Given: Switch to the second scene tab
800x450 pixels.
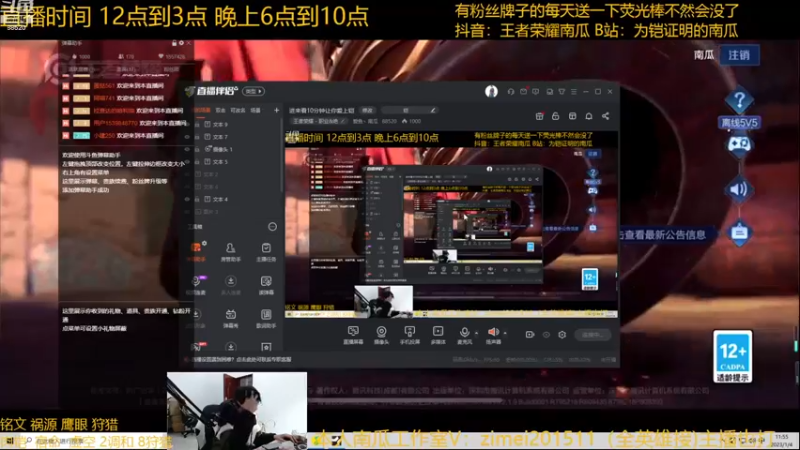Looking at the screenshot, I should tap(220, 110).
